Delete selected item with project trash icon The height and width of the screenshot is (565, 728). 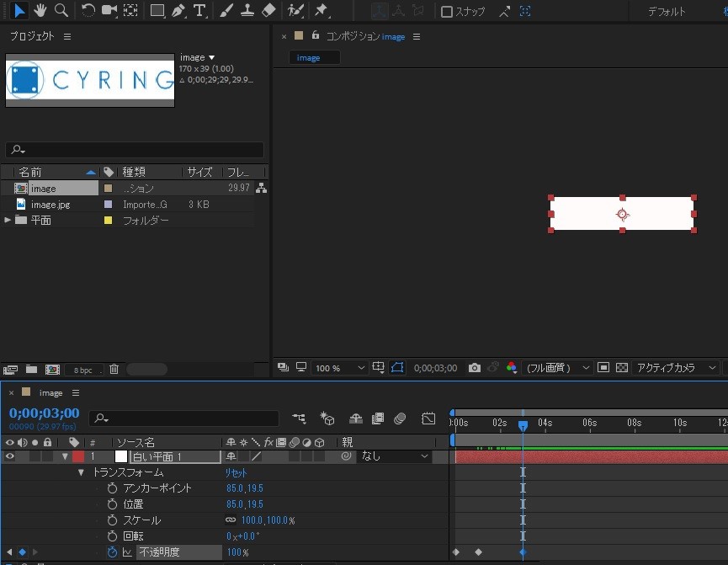pyautogui.click(x=114, y=369)
